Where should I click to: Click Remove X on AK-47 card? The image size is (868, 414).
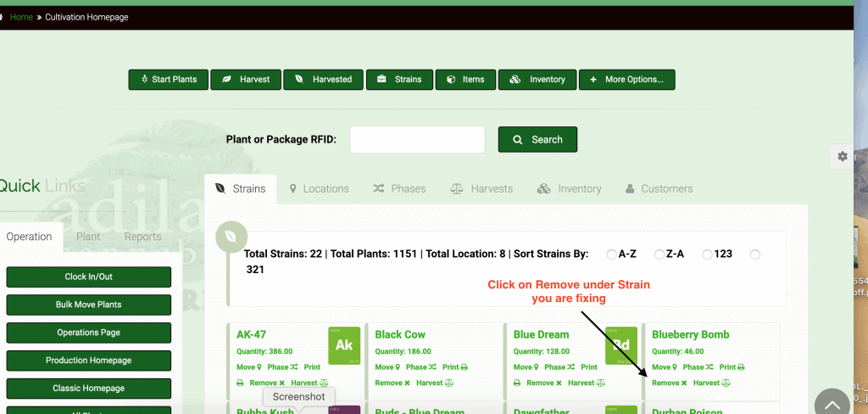click(281, 383)
